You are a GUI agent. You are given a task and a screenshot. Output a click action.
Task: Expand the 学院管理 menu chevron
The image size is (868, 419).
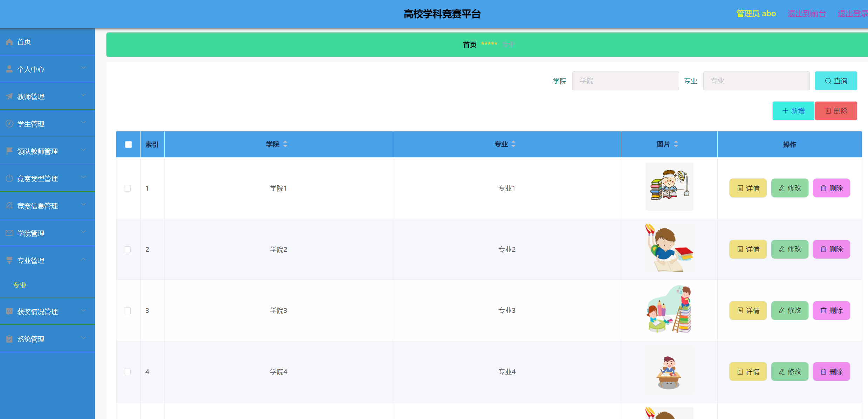pyautogui.click(x=83, y=232)
